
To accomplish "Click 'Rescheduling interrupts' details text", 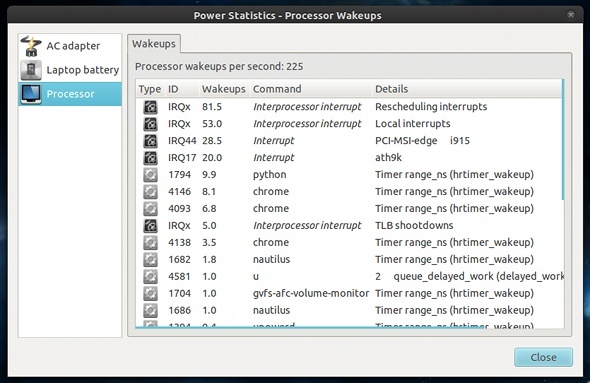I will 431,107.
